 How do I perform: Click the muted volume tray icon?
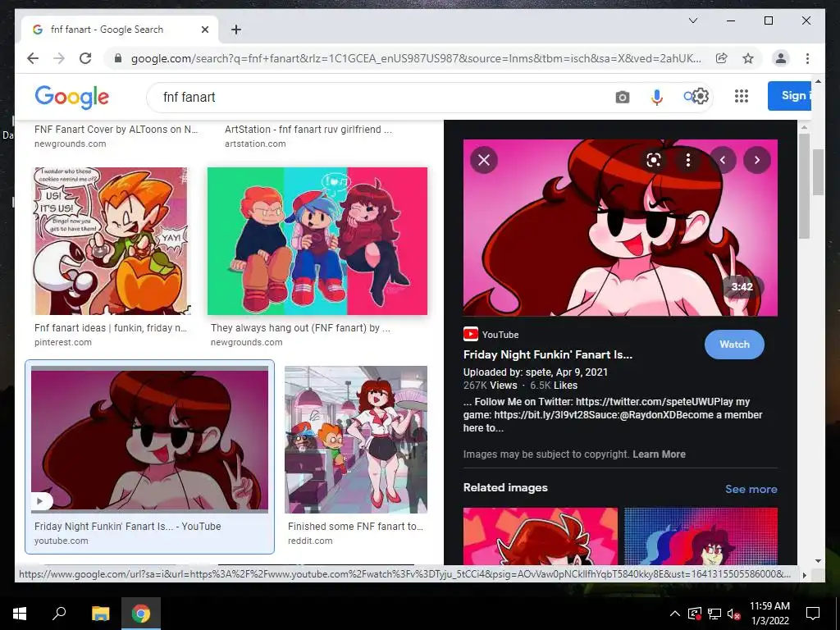(733, 614)
